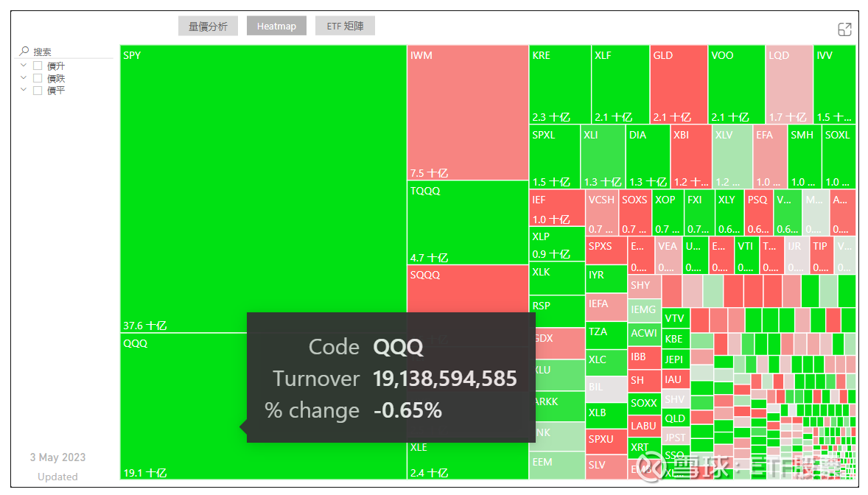Expand the 價升 category chevron
Screen dimensions: 868x495
[23, 65]
